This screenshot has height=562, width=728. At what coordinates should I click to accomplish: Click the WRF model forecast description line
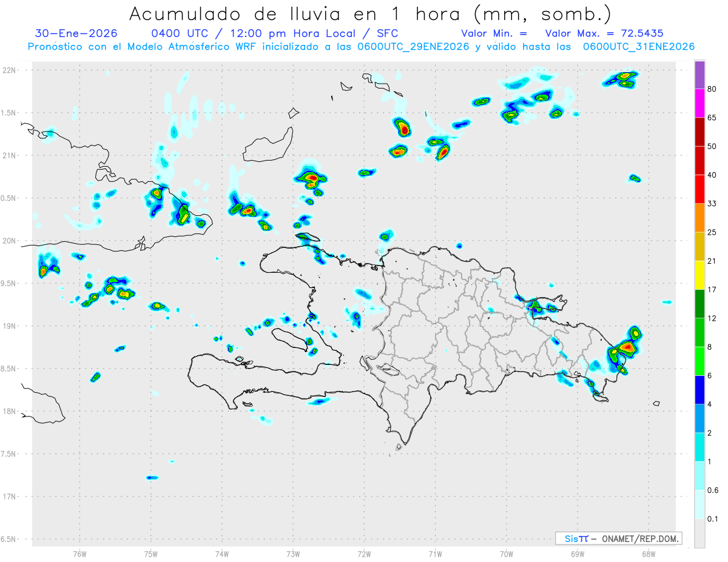coord(361,47)
